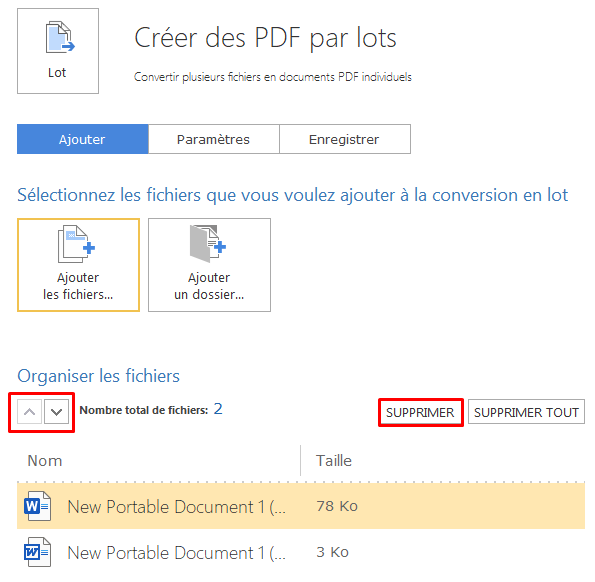Image resolution: width=595 pixels, height=582 pixels.
Task: Switch to the Enregistrer tab
Action: click(345, 139)
